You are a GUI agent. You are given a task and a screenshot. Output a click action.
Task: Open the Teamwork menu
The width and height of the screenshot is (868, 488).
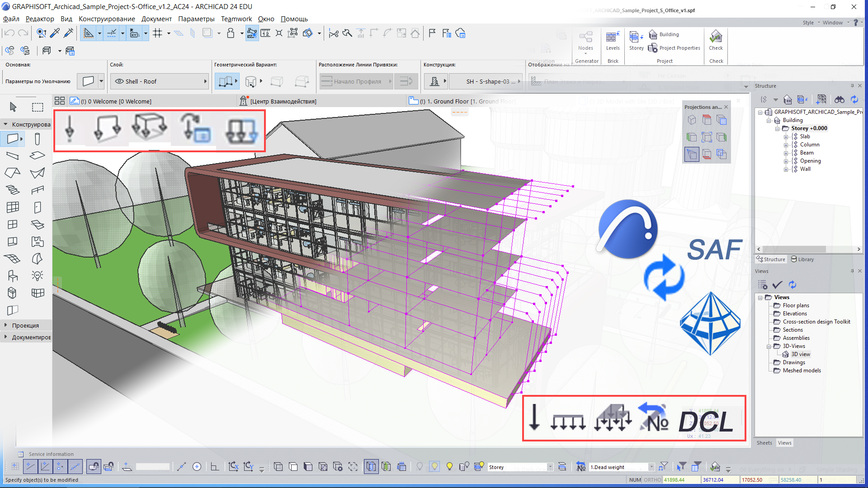(x=236, y=19)
